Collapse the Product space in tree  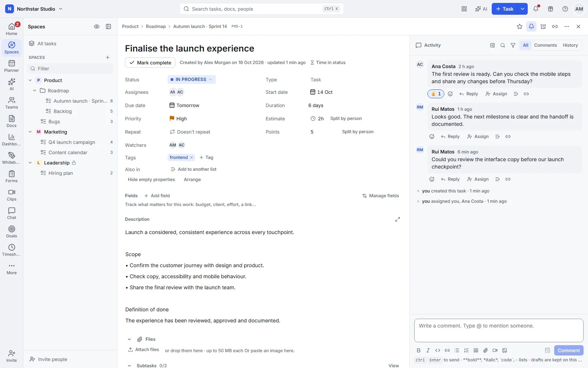coord(30,80)
